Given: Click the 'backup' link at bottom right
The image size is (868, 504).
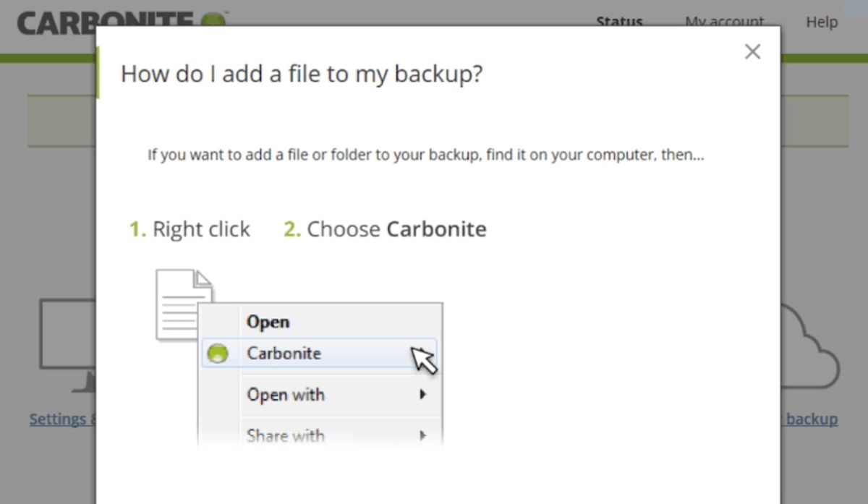Looking at the screenshot, I should (812, 419).
